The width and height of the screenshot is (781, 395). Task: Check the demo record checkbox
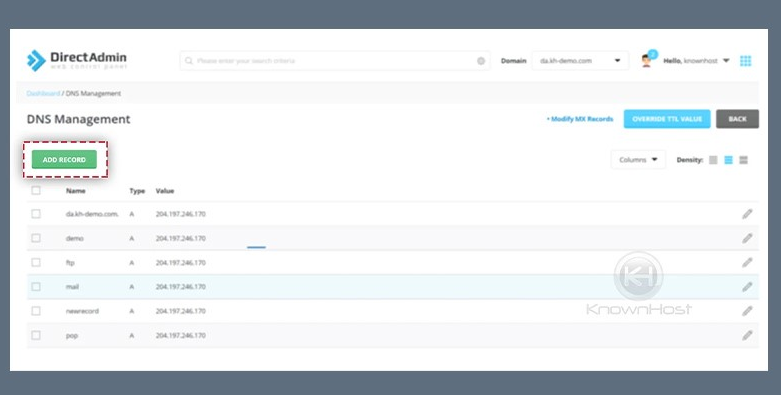36,238
